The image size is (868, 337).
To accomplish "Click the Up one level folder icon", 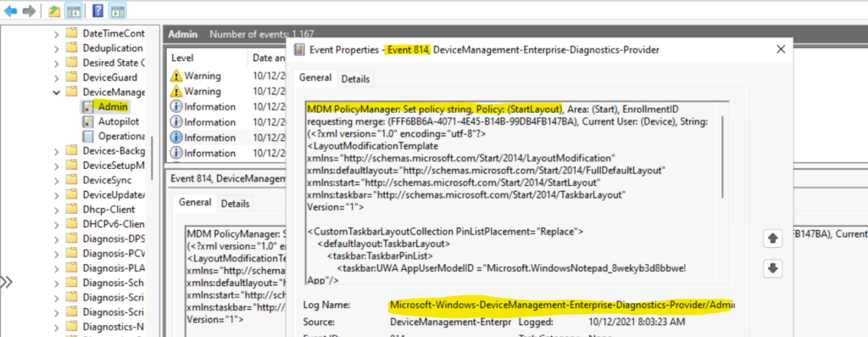I will point(53,10).
